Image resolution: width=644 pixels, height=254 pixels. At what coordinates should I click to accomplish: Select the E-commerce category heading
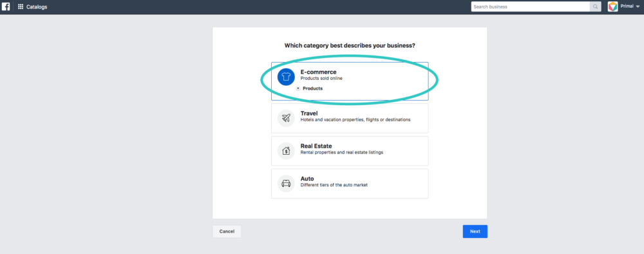point(318,72)
